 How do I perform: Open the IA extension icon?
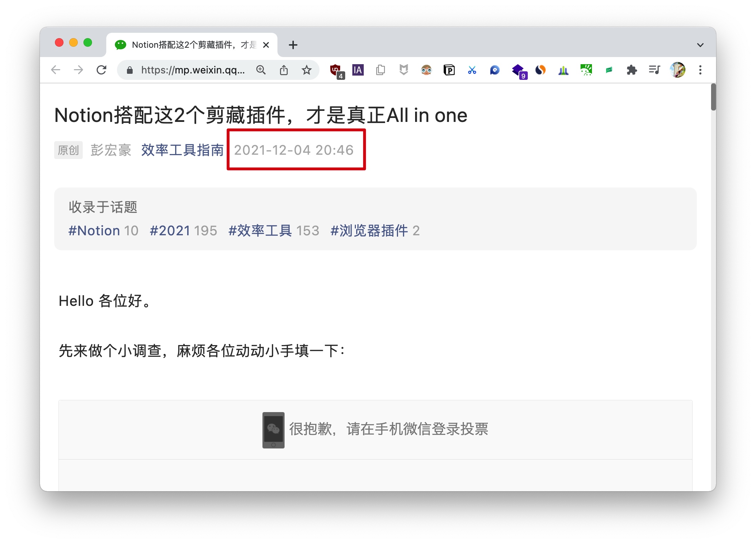pos(358,70)
